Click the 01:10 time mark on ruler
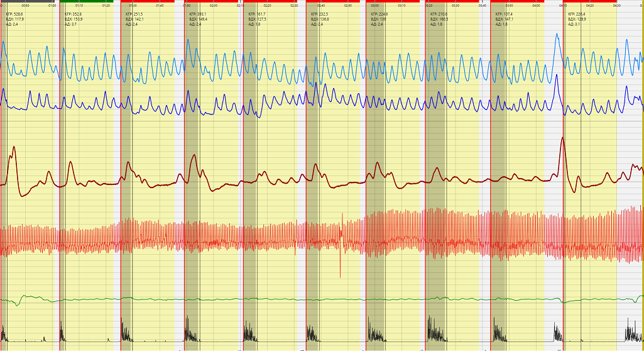The image size is (644, 351). point(79,6)
